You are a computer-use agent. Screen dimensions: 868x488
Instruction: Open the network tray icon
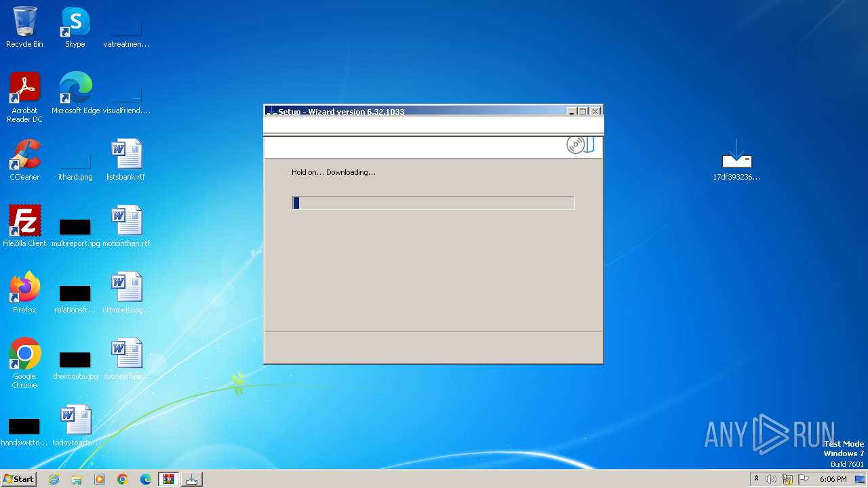[x=787, y=479]
